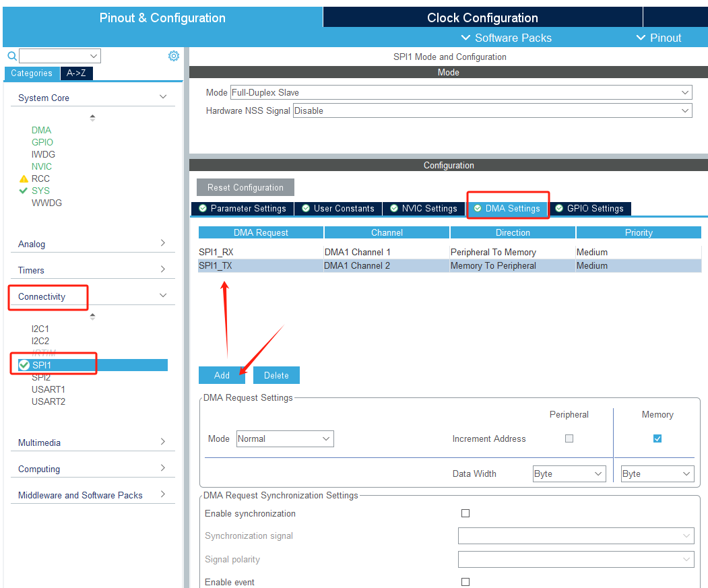Collapse the Connectivity category
Screen dimensions: 708x588
[x=163, y=296]
